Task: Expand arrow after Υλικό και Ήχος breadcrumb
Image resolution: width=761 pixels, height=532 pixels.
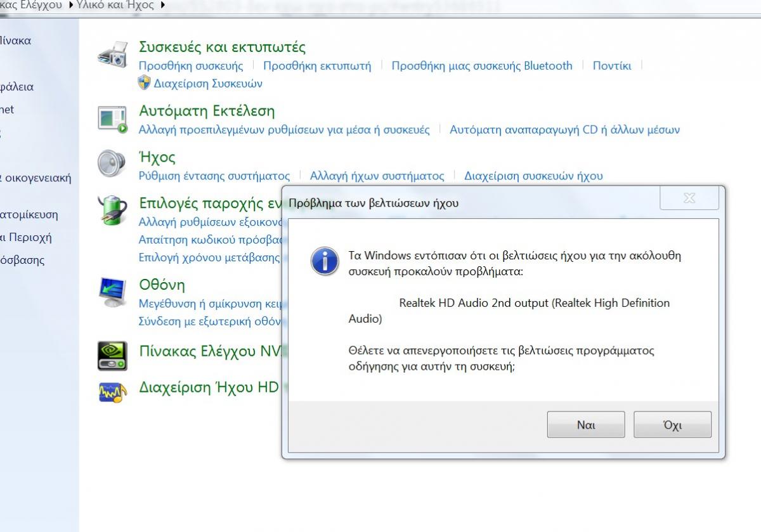Action: point(163,5)
